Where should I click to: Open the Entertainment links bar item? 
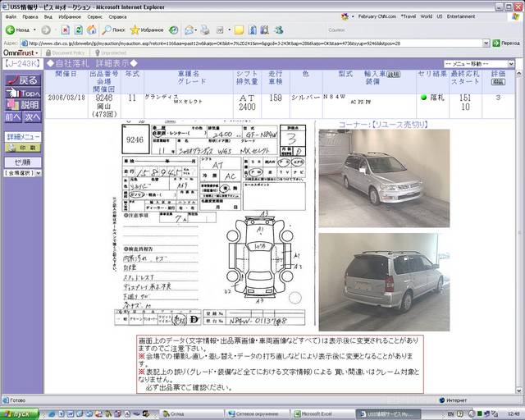pos(461,16)
